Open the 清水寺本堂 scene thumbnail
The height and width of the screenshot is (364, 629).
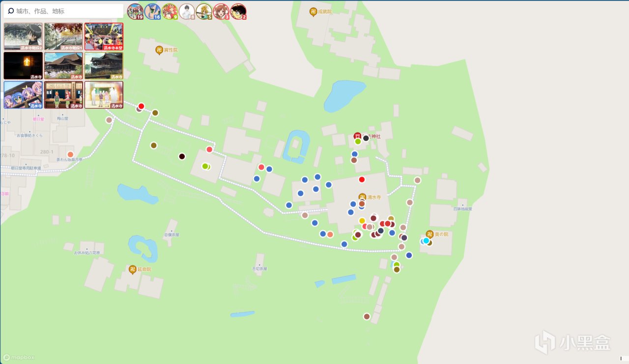pyautogui.click(x=104, y=36)
